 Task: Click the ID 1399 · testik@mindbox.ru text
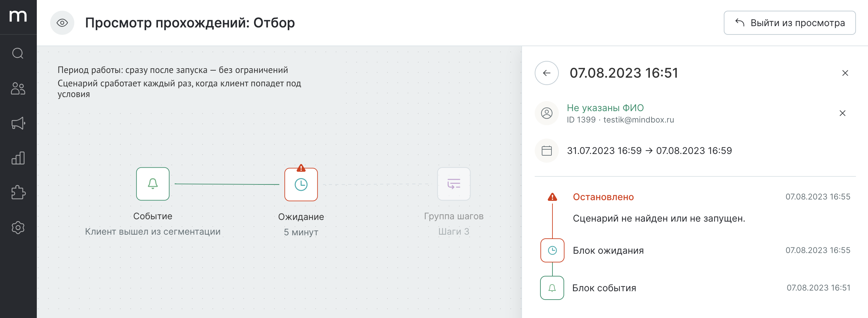[620, 120]
